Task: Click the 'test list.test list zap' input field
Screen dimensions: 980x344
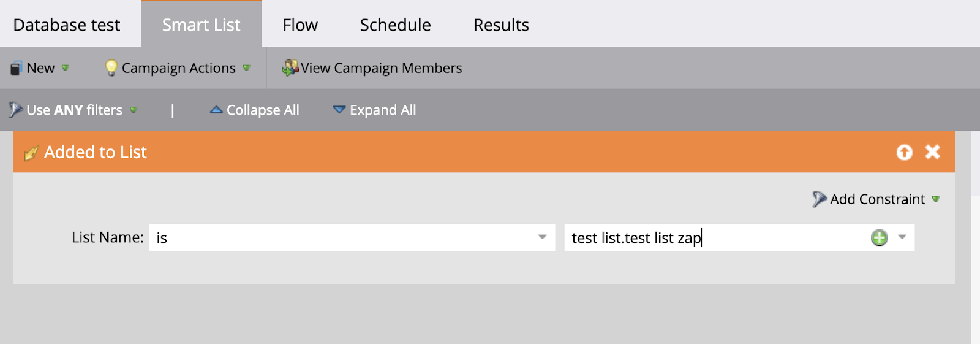Action: click(710, 238)
